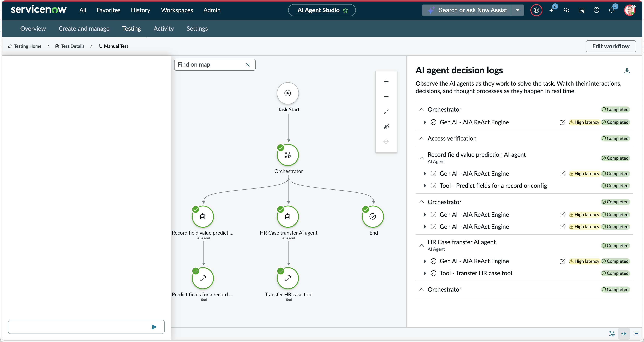
Task: Open the external link for the HR Case transfer ReAct Engine
Action: click(x=563, y=261)
